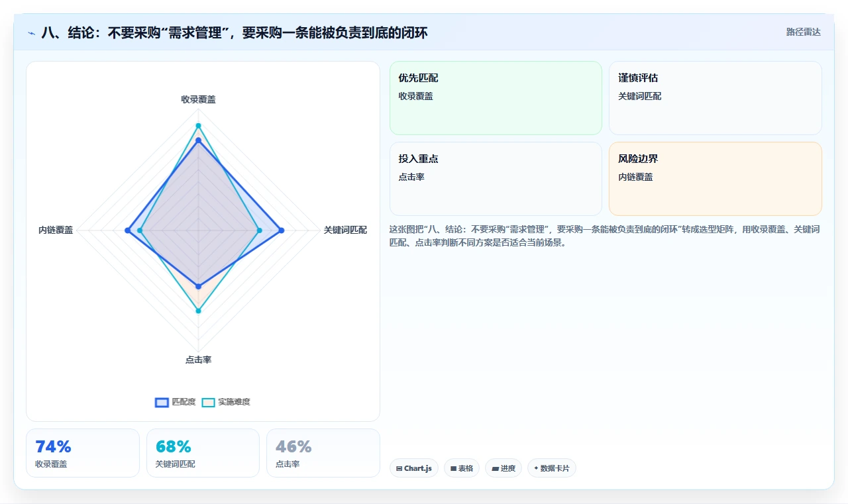The height and width of the screenshot is (504, 848).
Task: Click the 实施难度 data point on 关键词匹配 axis
Action: tap(259, 230)
